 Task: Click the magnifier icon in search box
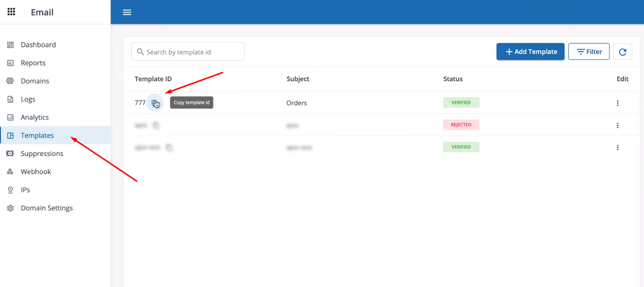point(140,52)
